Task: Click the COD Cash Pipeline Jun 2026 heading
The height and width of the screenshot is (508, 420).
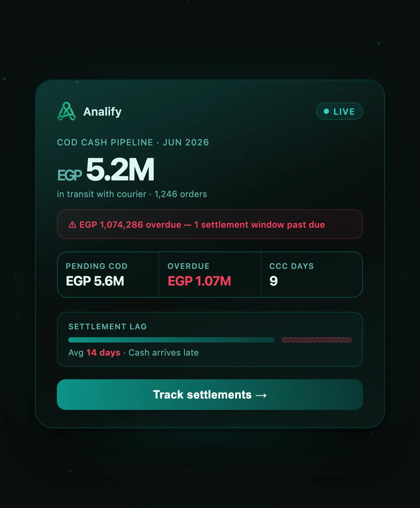Action: [x=133, y=142]
